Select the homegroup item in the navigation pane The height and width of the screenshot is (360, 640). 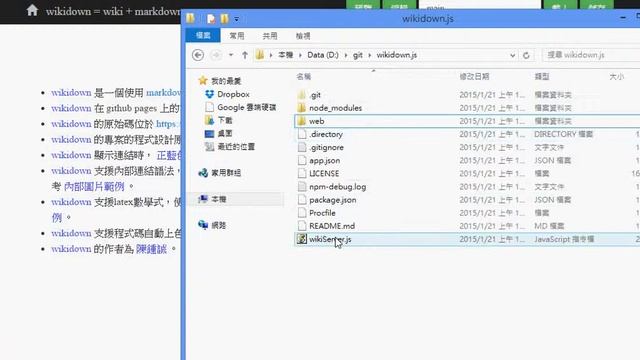[226, 173]
